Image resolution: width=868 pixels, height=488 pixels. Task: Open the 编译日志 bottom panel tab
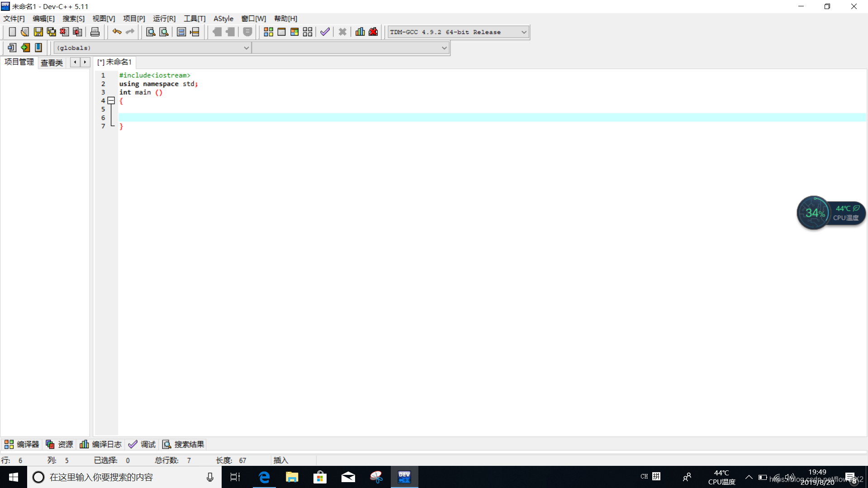point(101,444)
